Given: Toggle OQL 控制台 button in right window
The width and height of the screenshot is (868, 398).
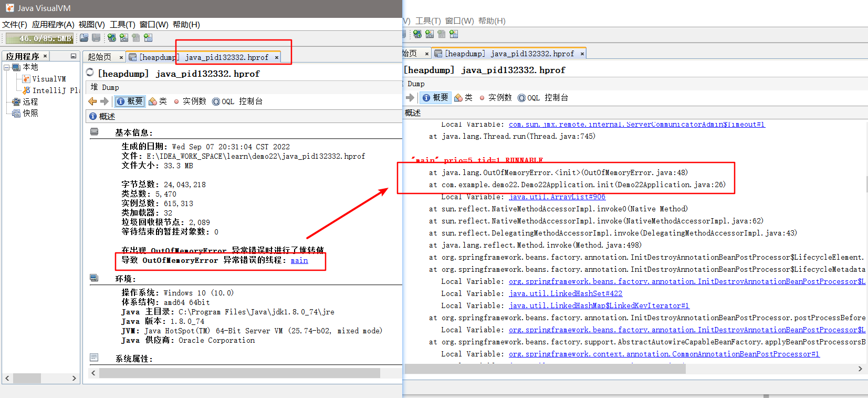Looking at the screenshot, I should point(543,98).
